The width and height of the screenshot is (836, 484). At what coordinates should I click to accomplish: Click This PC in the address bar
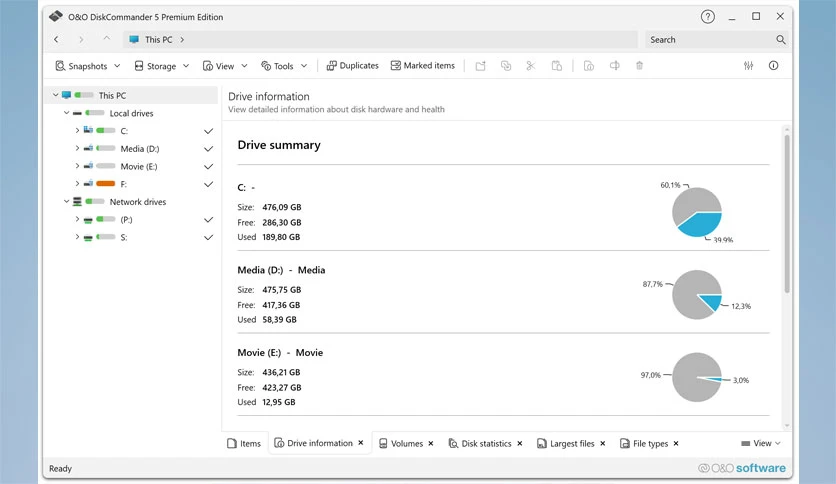[x=158, y=39]
